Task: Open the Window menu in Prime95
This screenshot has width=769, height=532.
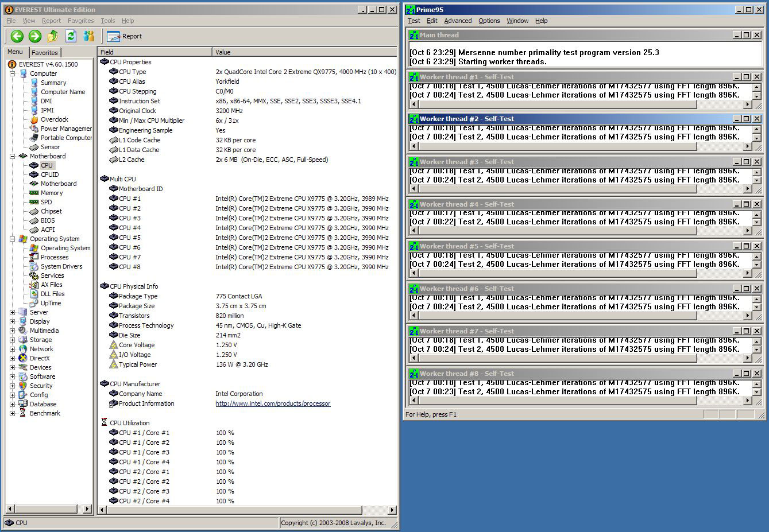Action: [x=517, y=21]
